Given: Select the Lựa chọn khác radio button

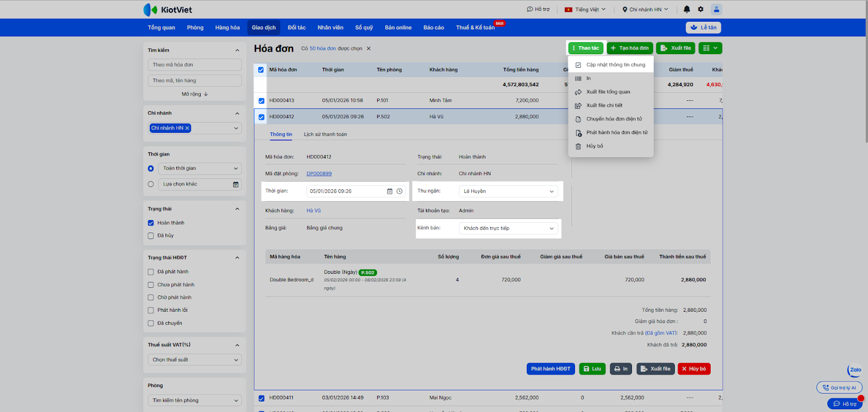Looking at the screenshot, I should click(x=151, y=184).
